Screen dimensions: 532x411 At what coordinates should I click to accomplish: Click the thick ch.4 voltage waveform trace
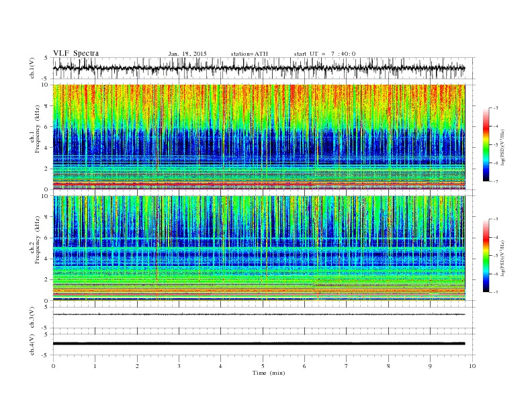click(x=259, y=344)
